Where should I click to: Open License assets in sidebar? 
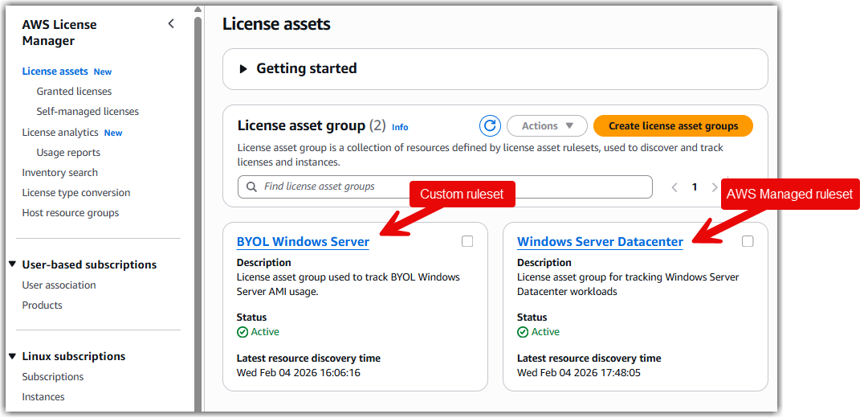click(x=55, y=71)
